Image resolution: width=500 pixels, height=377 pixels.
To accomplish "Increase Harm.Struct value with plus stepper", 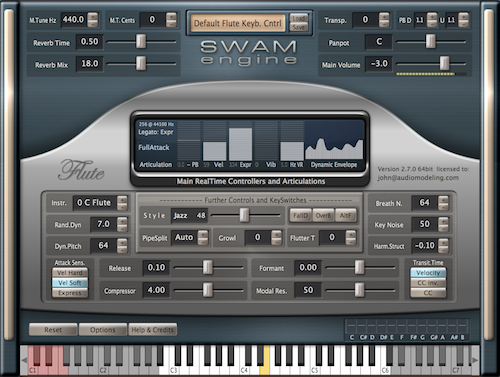I will (443, 242).
